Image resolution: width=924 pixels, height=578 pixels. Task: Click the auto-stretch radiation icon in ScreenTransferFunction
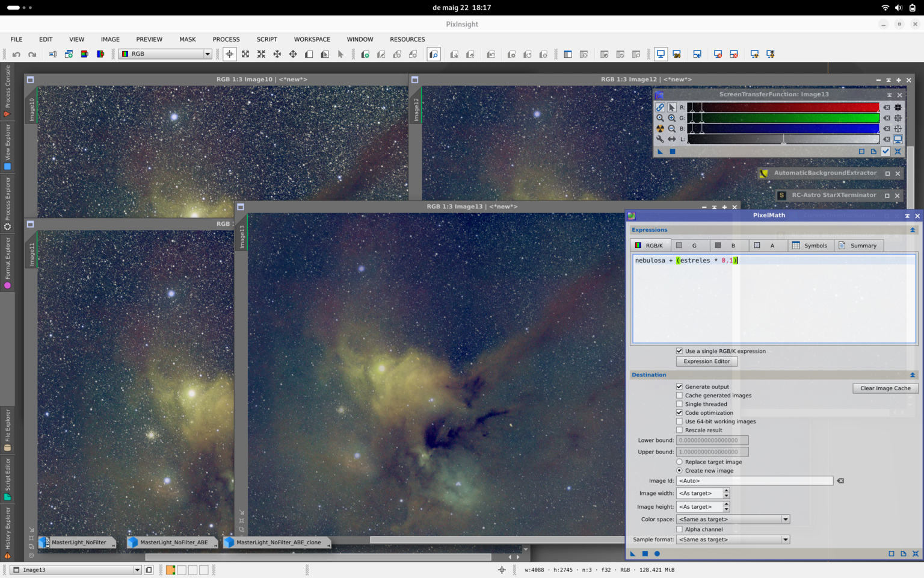click(660, 128)
